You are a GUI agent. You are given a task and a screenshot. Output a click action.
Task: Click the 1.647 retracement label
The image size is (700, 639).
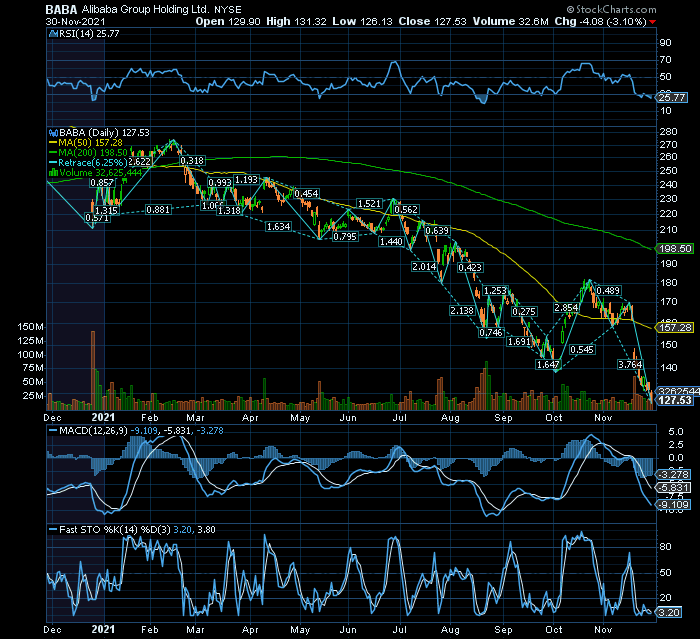[548, 365]
